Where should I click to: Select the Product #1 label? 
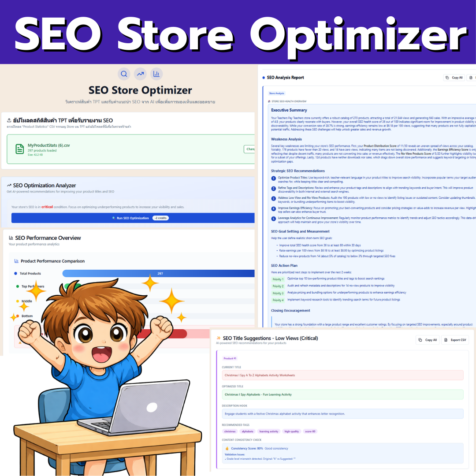pos(230,358)
